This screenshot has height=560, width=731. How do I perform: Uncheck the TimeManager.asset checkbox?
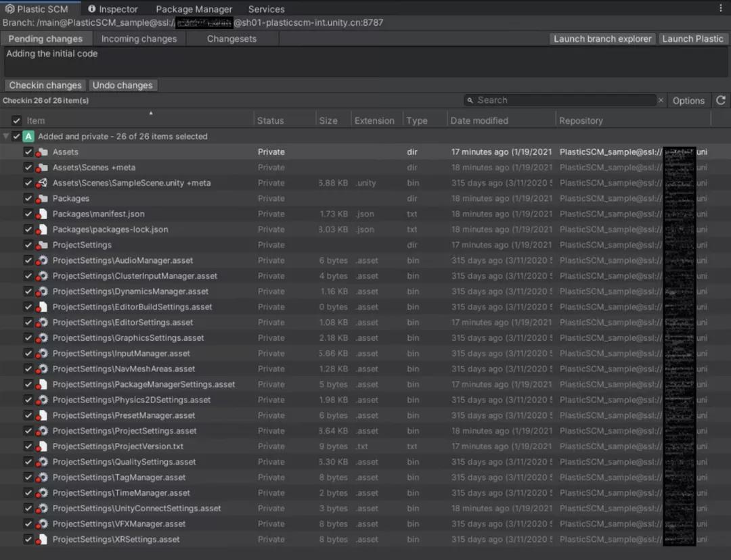coord(28,493)
